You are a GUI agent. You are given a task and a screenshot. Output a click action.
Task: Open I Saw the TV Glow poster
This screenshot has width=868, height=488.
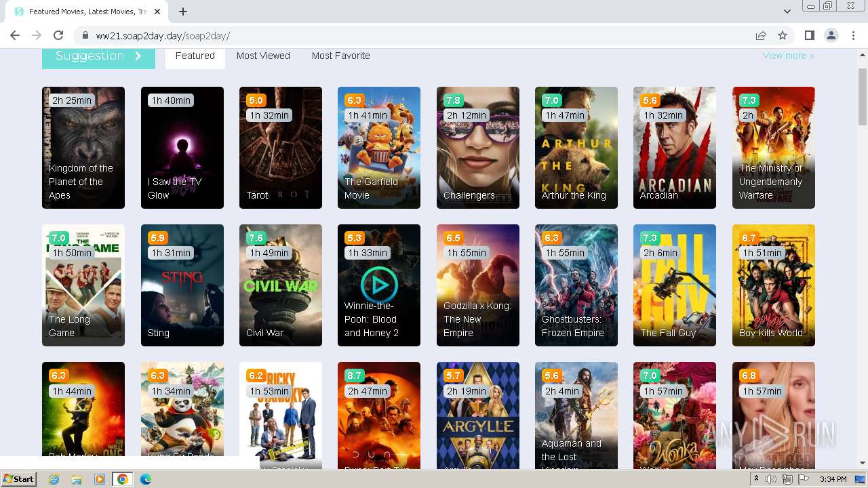pos(182,148)
